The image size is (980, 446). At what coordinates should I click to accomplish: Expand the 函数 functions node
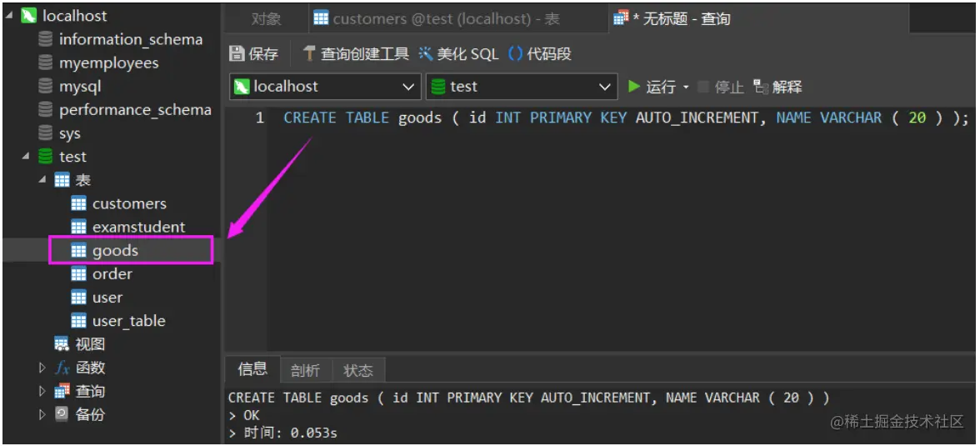[42, 367]
